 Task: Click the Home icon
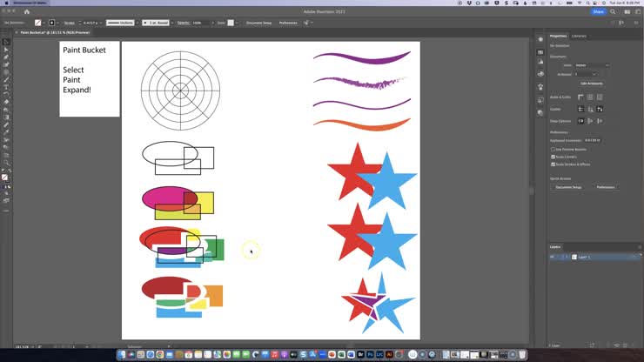(27, 12)
